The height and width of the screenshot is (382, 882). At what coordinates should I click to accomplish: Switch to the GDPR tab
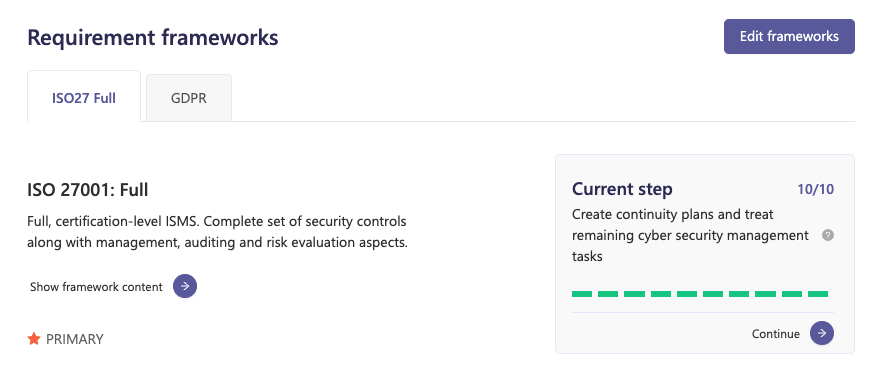pyautogui.click(x=189, y=98)
